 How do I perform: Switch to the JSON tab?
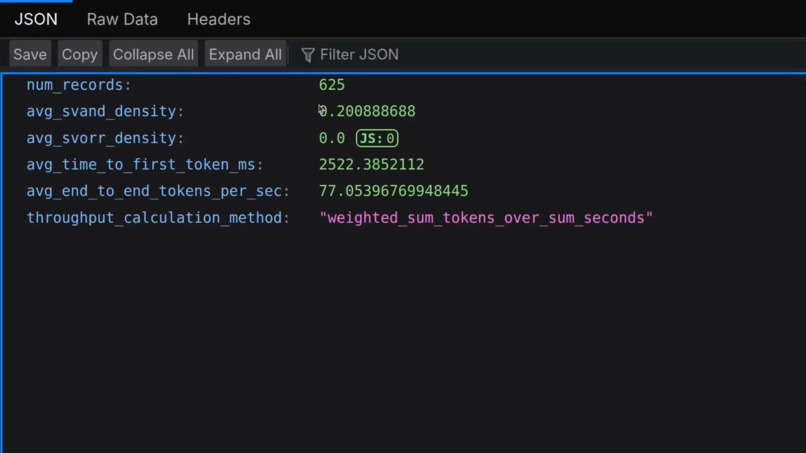point(36,20)
